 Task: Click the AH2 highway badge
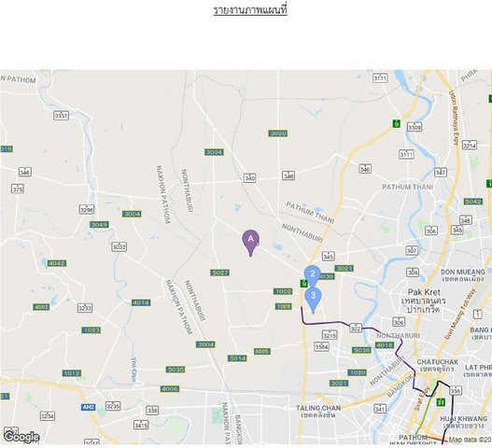pos(88,407)
